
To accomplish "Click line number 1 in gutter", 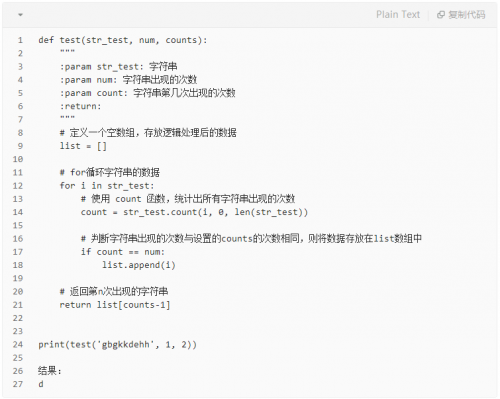I will pyautogui.click(x=20, y=40).
